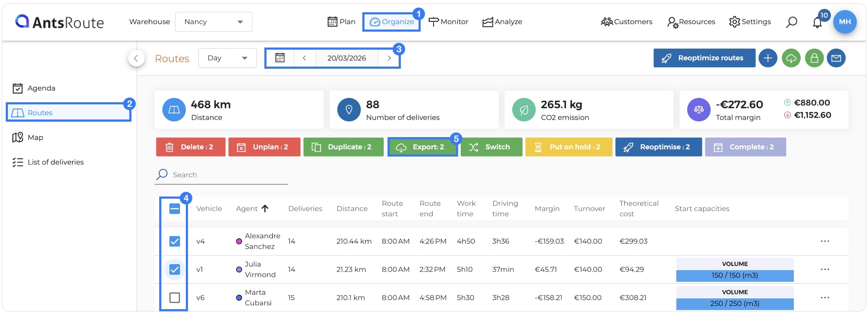868x316 pixels.
Task: Open the Plan menu
Action: (x=341, y=22)
